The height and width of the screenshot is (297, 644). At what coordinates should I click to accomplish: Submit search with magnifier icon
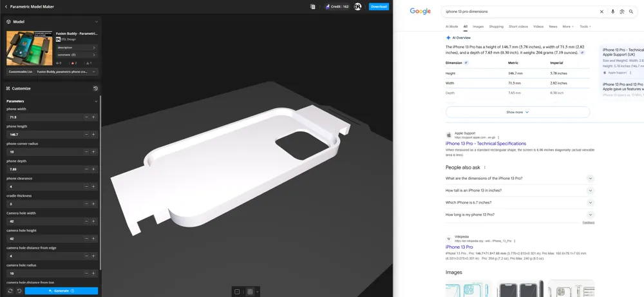631,12
